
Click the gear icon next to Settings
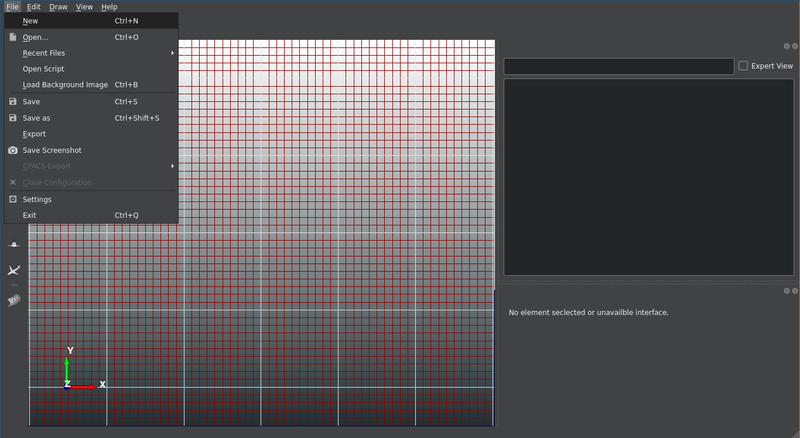pyautogui.click(x=13, y=199)
